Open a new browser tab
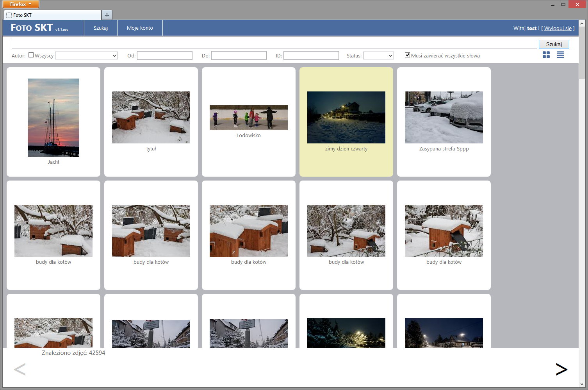This screenshot has height=390, width=588. click(x=107, y=15)
